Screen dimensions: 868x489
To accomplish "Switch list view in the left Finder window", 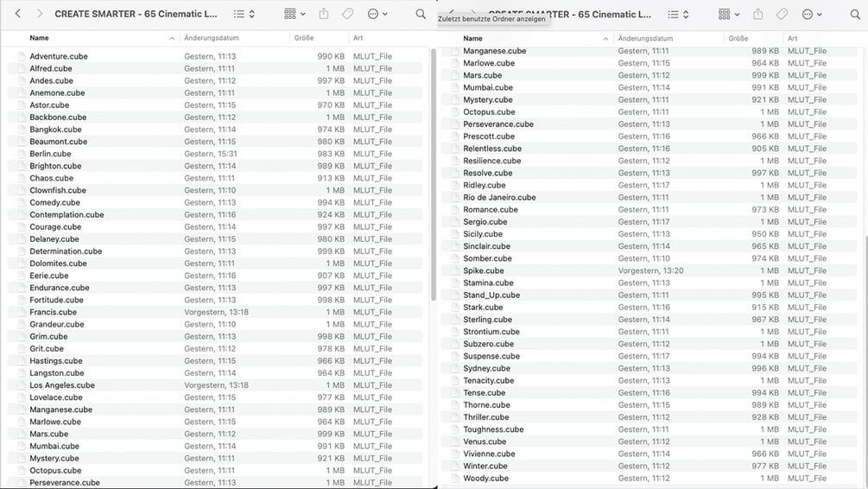I will pyautogui.click(x=244, y=14).
